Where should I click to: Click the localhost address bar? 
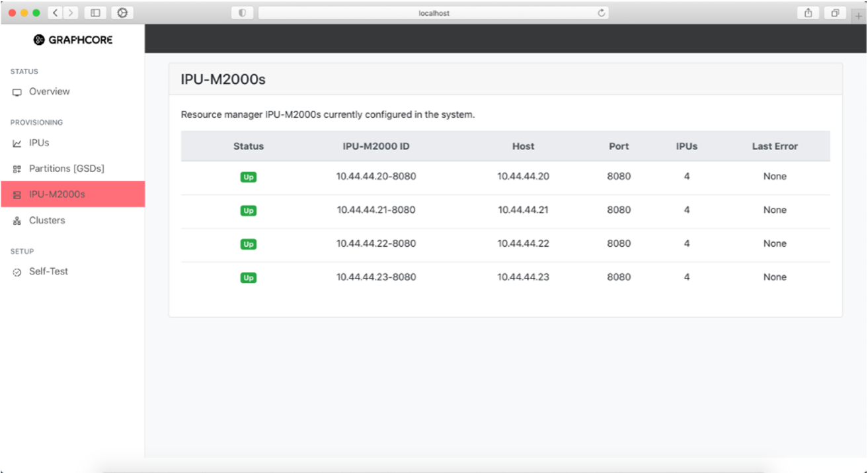pyautogui.click(x=434, y=13)
